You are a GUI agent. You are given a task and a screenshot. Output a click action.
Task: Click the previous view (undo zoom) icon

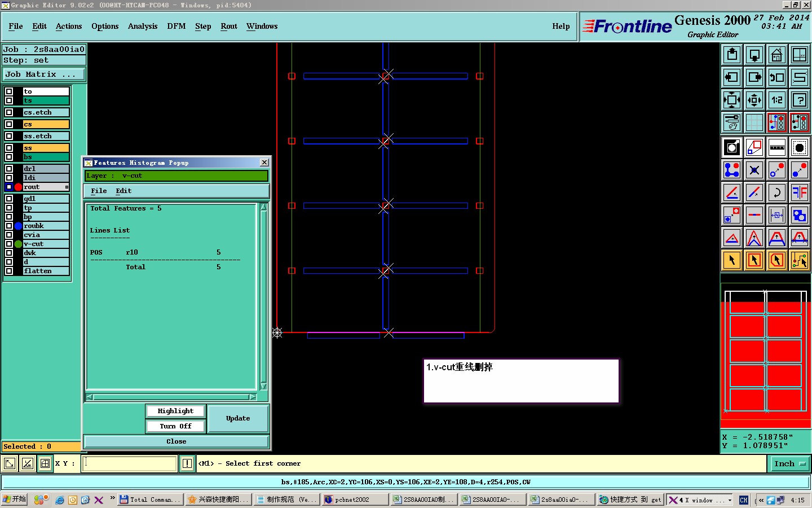point(777,77)
